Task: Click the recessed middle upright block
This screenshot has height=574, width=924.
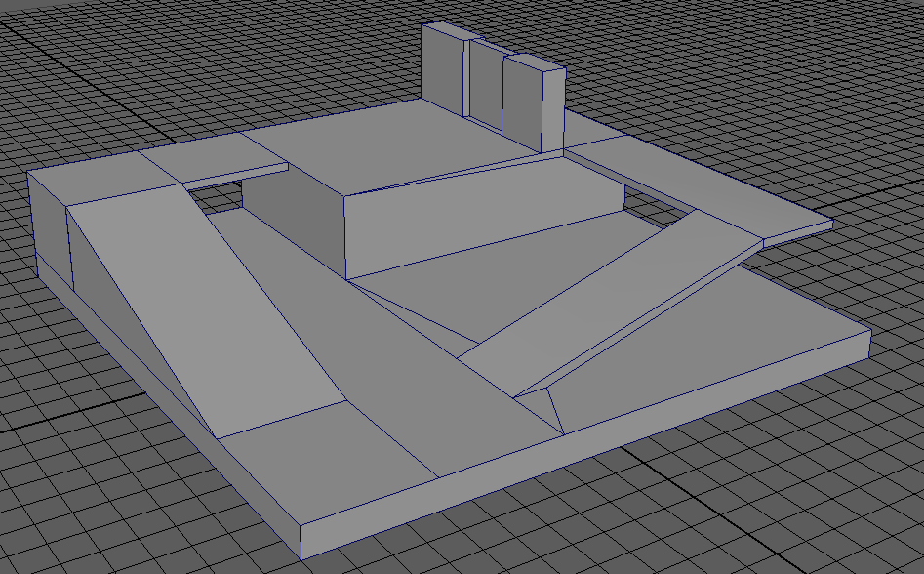Action: [485, 86]
